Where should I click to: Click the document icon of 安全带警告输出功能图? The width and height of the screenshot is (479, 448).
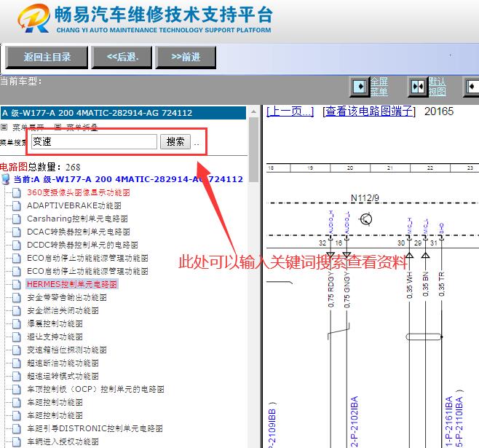click(17, 298)
